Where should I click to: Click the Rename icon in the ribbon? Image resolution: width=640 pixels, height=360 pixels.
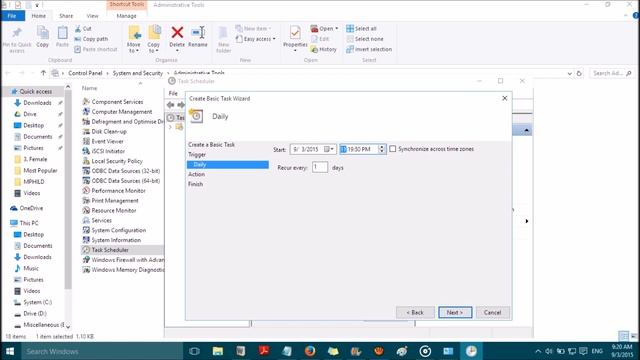pyautogui.click(x=198, y=33)
